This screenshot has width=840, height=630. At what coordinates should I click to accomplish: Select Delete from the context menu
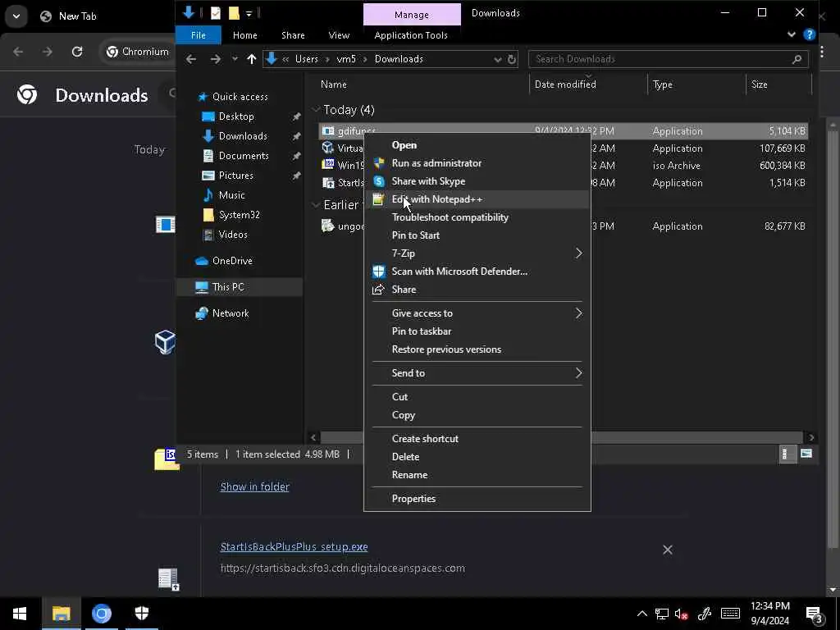click(x=405, y=457)
